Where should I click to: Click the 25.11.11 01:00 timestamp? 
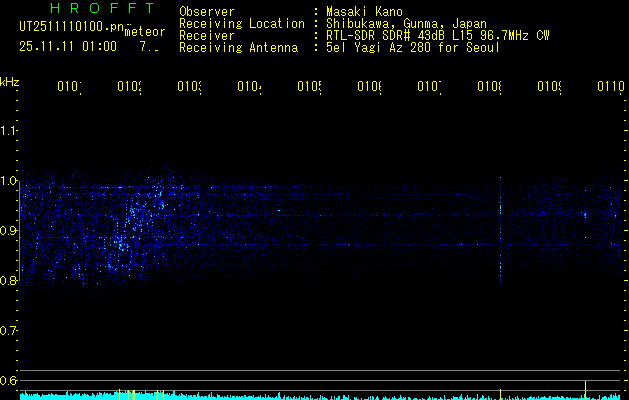68,46
